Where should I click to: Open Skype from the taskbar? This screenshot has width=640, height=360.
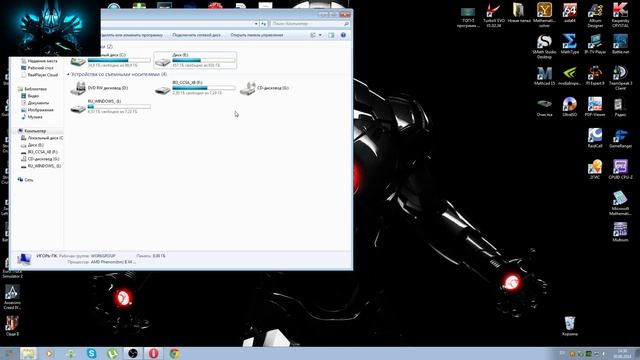(92, 353)
